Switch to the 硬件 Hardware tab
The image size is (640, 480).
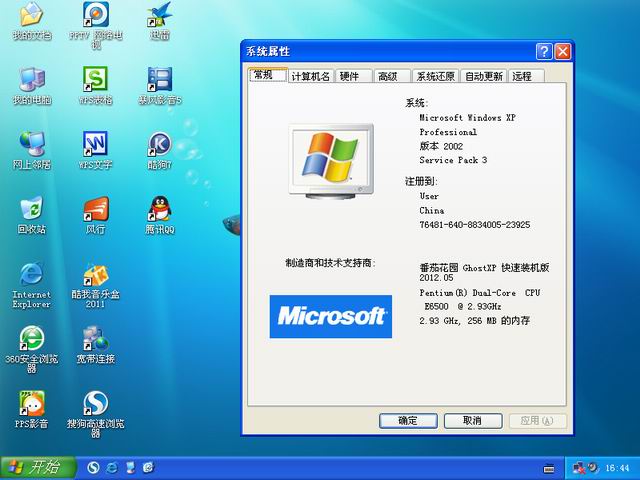pyautogui.click(x=353, y=76)
